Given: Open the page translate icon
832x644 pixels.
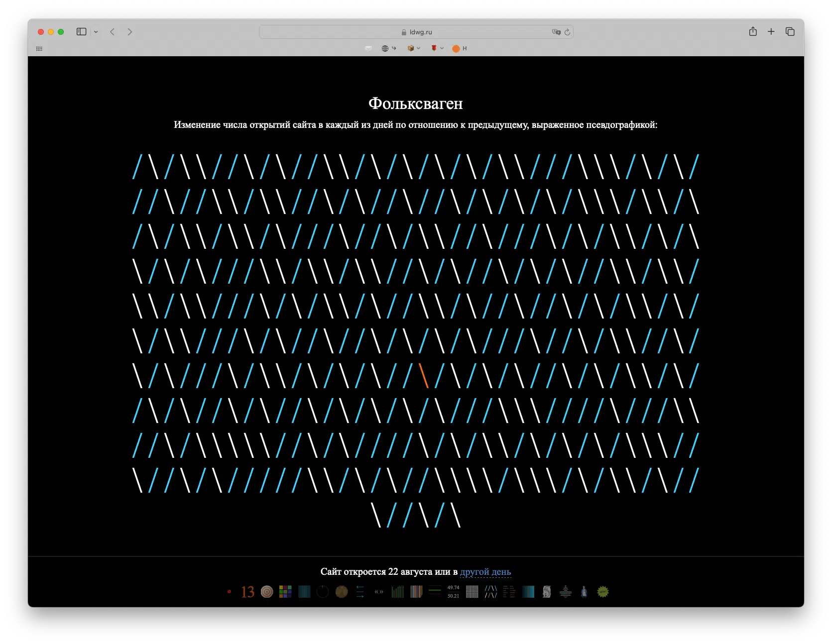Looking at the screenshot, I should click(x=556, y=32).
